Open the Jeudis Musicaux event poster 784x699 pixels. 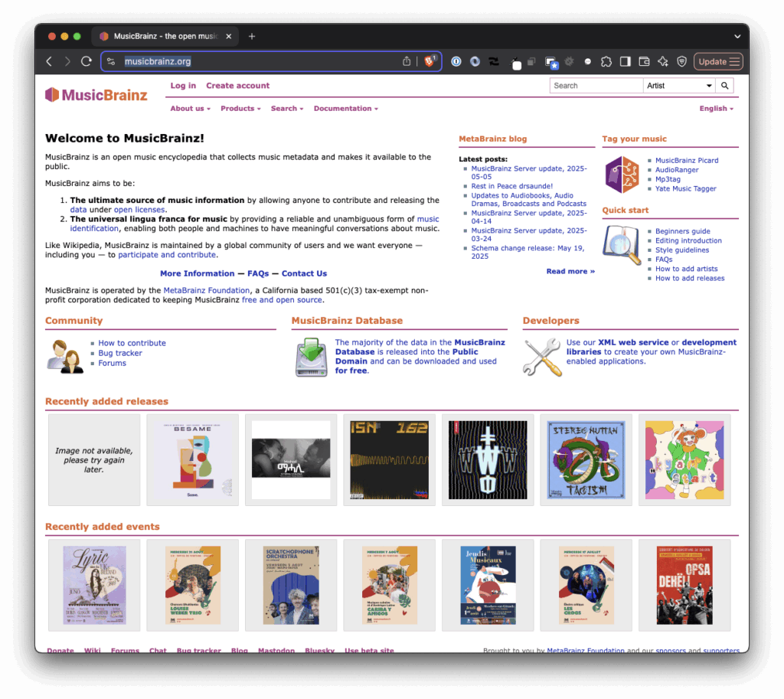488,585
